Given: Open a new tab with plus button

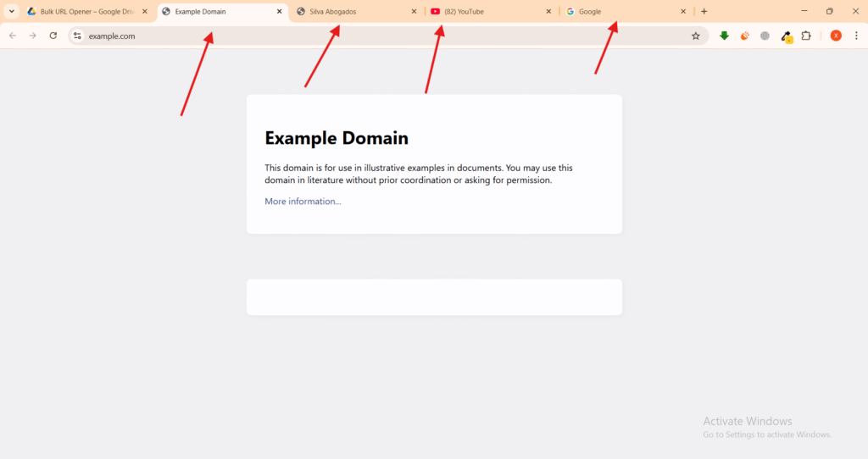Looking at the screenshot, I should [704, 12].
